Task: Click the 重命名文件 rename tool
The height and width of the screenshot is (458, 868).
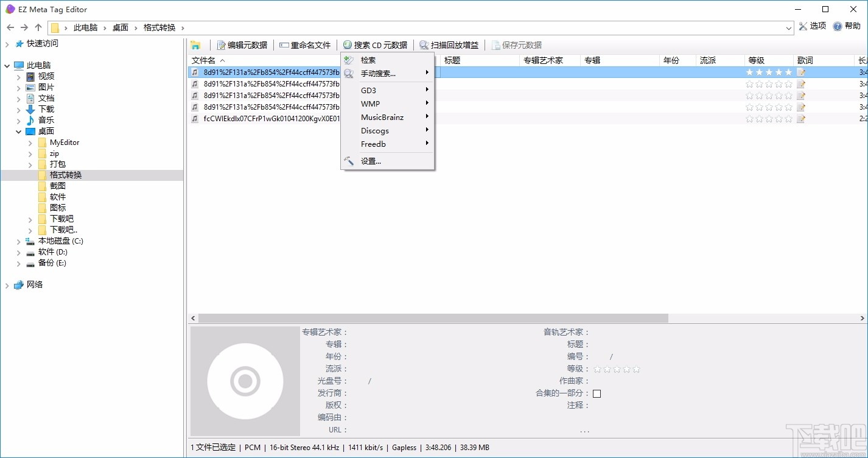Action: (x=306, y=44)
